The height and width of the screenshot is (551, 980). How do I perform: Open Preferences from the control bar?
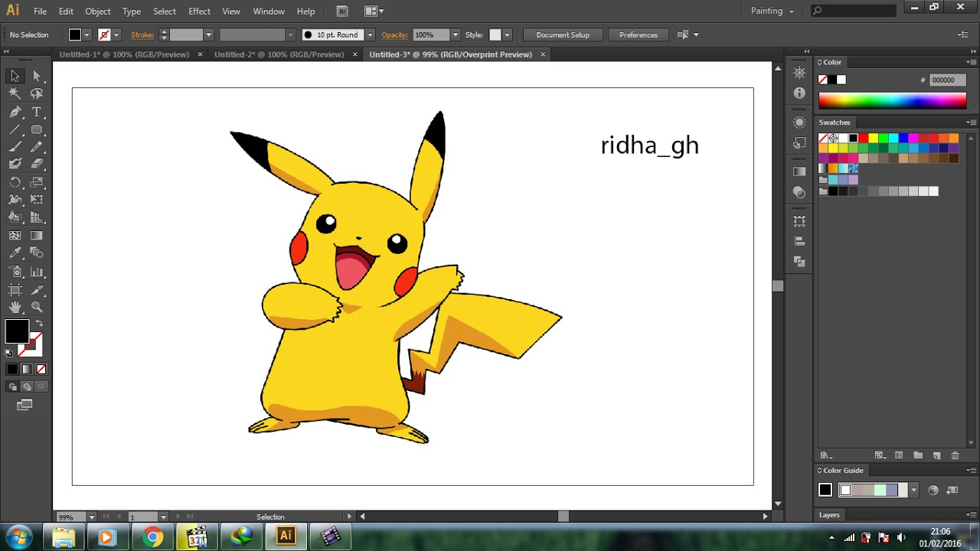point(638,35)
